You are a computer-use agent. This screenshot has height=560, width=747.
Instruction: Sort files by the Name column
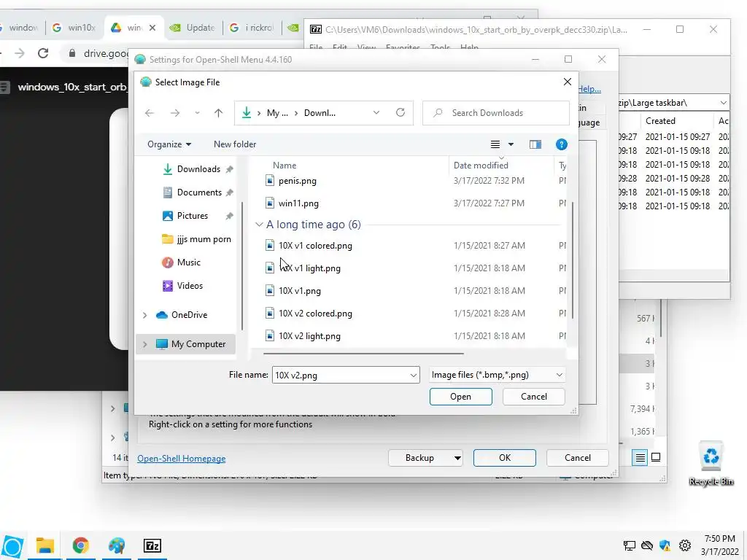click(285, 166)
